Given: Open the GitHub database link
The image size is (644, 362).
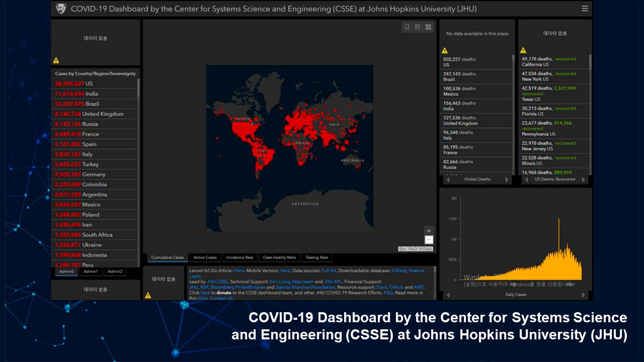Looking at the screenshot, I should (399, 270).
